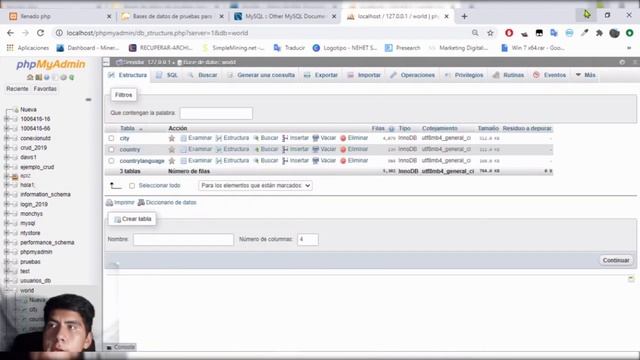Click Estructura for the country table

pyautogui.click(x=232, y=149)
